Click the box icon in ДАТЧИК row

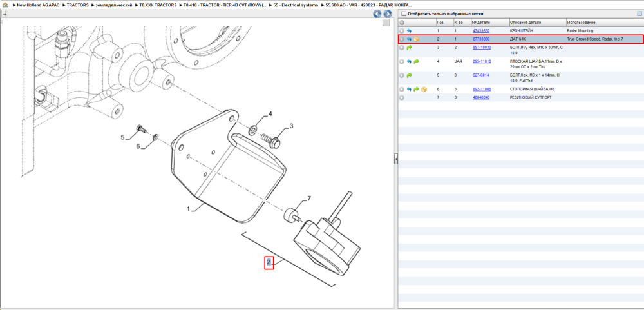point(417,39)
